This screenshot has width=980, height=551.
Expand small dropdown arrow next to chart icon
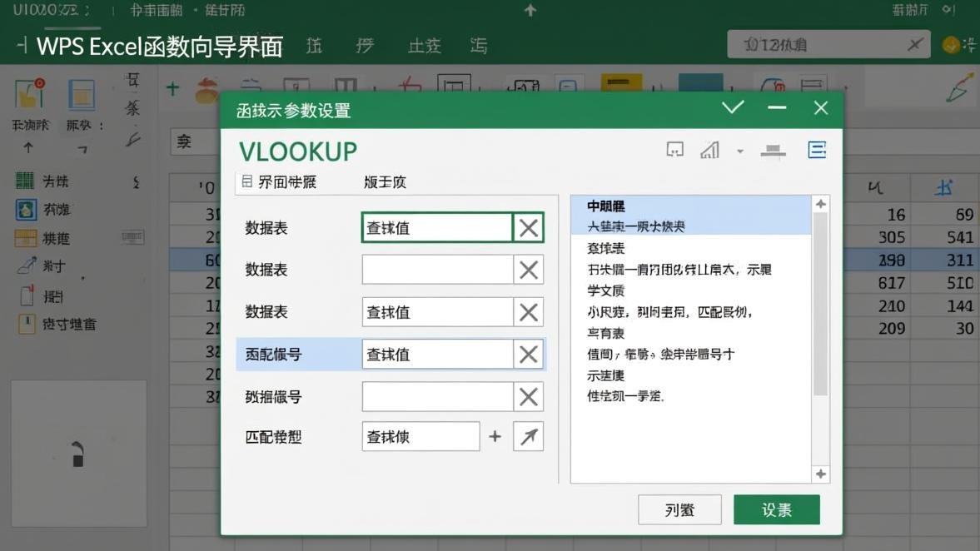(740, 151)
